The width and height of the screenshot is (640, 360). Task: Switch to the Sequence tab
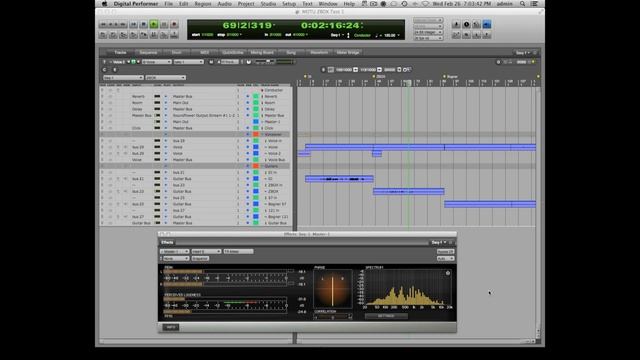(x=148, y=53)
